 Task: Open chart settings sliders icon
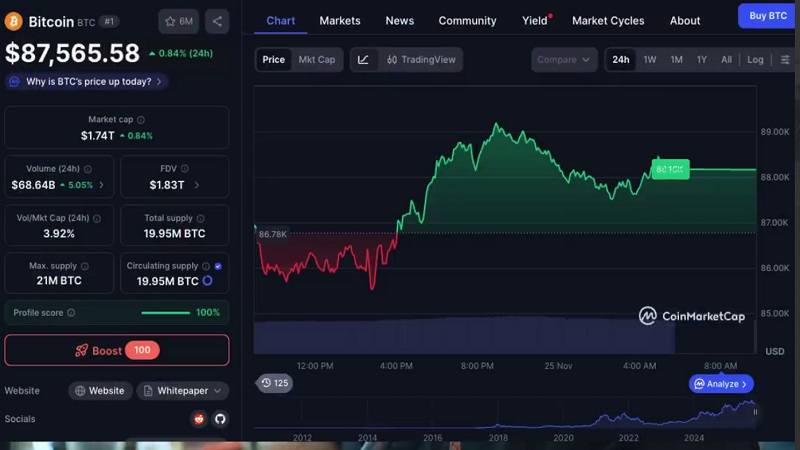point(785,60)
